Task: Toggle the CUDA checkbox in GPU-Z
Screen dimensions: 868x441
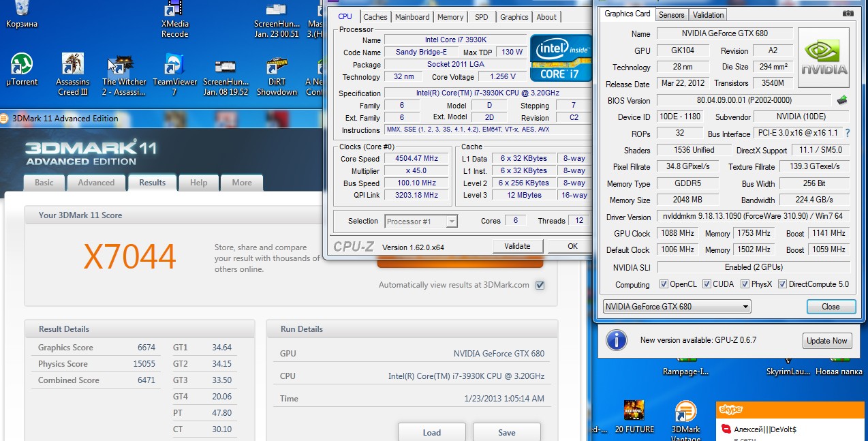Action: (x=707, y=284)
